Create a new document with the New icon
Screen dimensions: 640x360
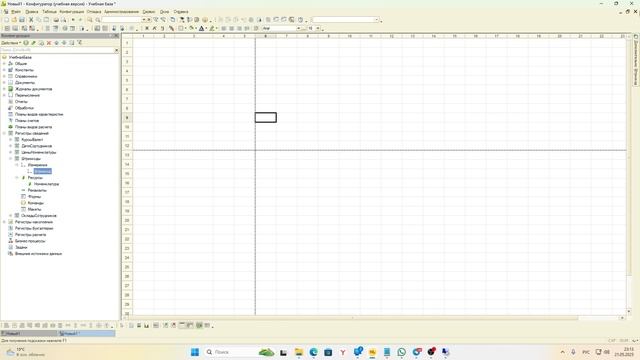coord(6,20)
